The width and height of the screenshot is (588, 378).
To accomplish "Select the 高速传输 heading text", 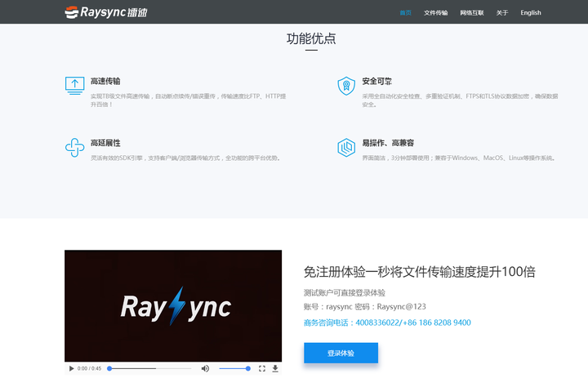I will tap(105, 81).
